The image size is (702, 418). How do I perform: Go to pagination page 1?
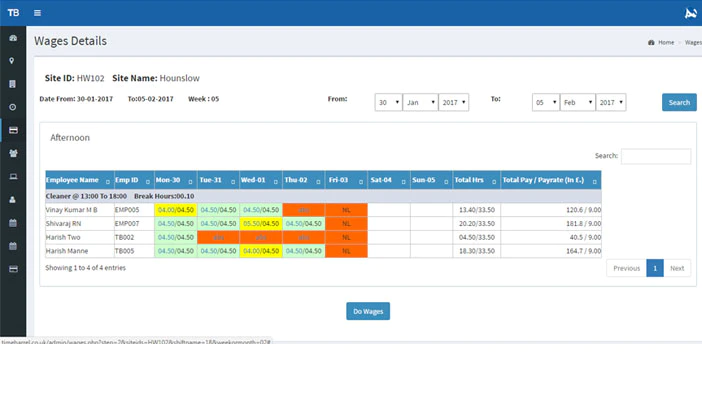(x=655, y=268)
